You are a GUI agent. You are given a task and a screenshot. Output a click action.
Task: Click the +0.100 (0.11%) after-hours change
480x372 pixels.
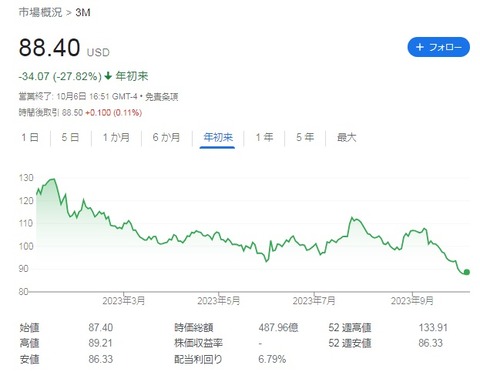114,113
